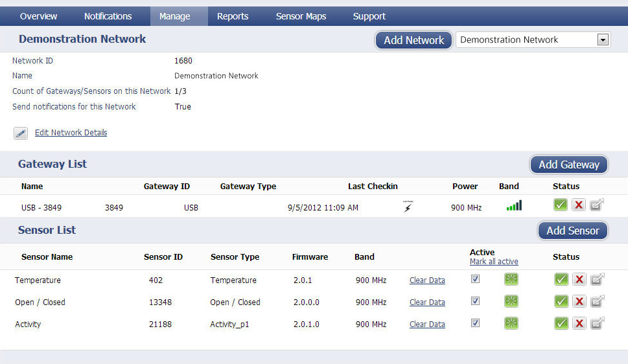The height and width of the screenshot is (364, 628).
Task: Click the red X icon in USB - 3849 row
Action: [578, 205]
